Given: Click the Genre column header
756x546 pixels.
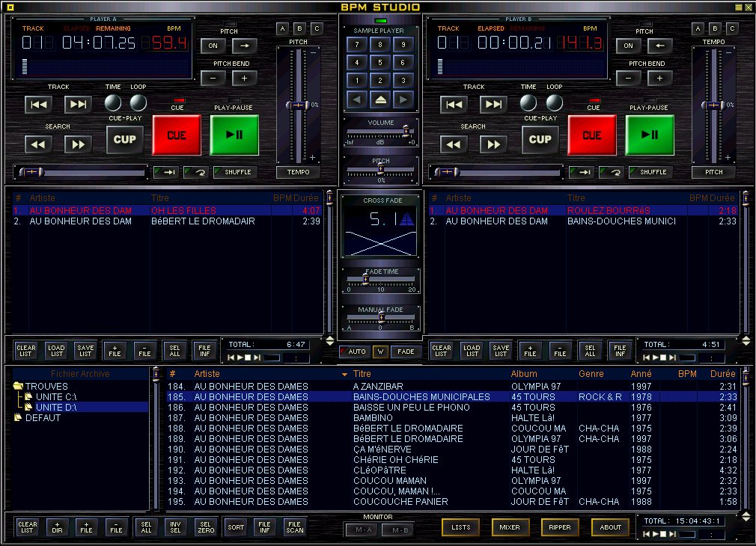Looking at the screenshot, I should (x=591, y=374).
